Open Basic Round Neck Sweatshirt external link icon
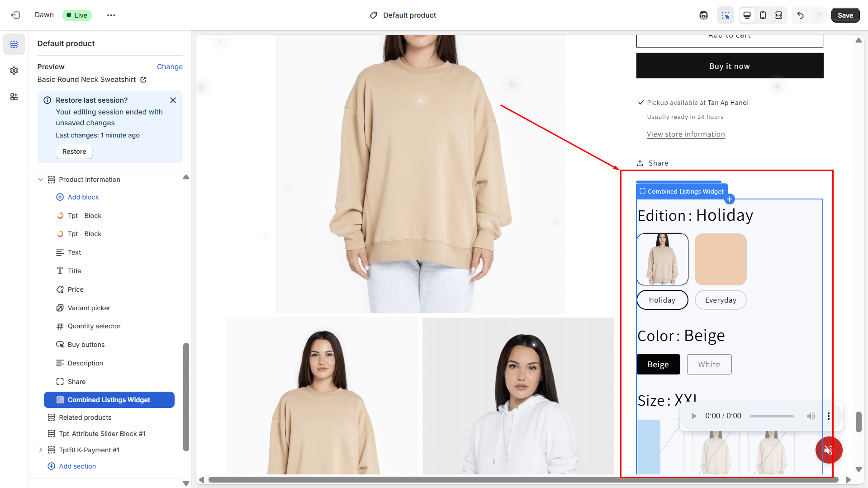 143,80
